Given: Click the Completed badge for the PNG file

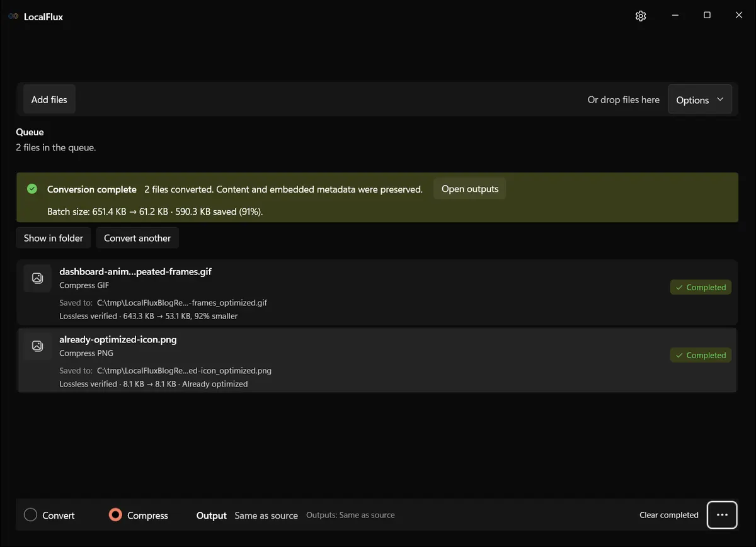Looking at the screenshot, I should [x=701, y=355].
